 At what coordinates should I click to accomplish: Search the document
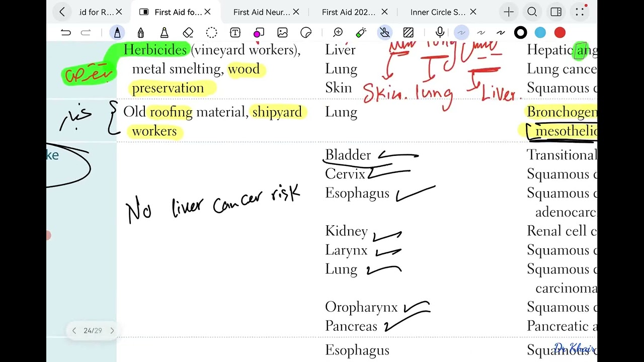click(532, 12)
